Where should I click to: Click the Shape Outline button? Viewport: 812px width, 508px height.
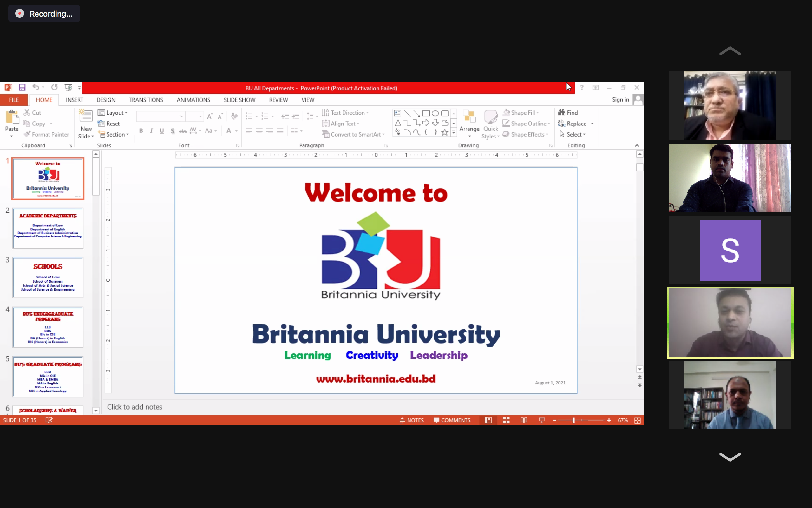(x=526, y=124)
